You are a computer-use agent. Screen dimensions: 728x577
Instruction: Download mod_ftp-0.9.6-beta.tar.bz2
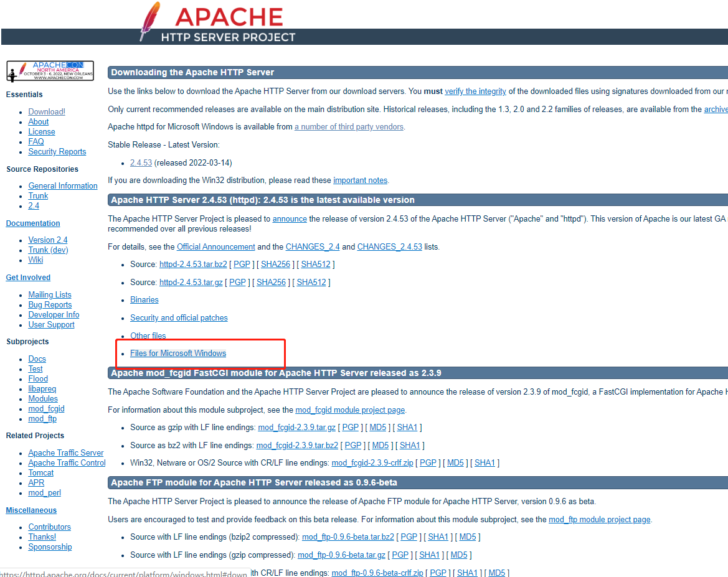(x=348, y=537)
